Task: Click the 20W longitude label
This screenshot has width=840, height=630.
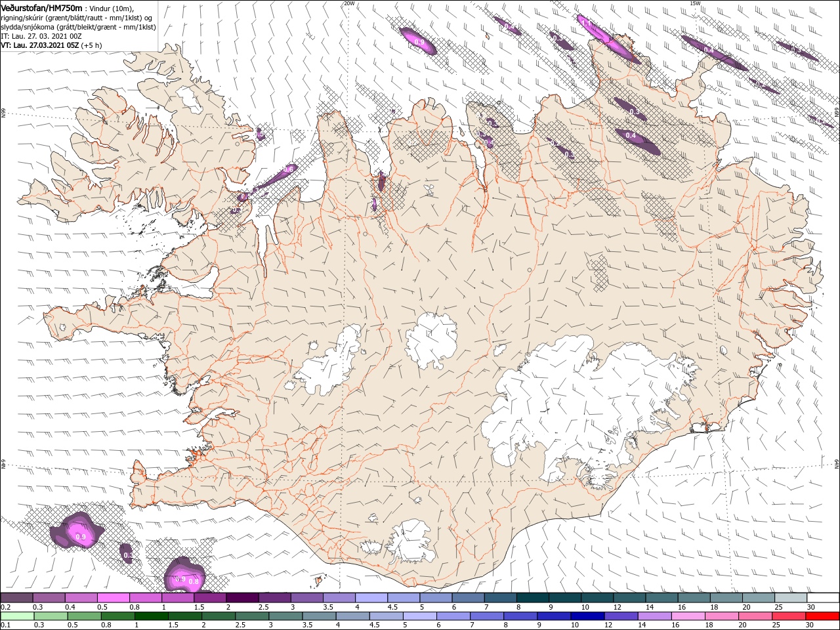Action: [349, 3]
